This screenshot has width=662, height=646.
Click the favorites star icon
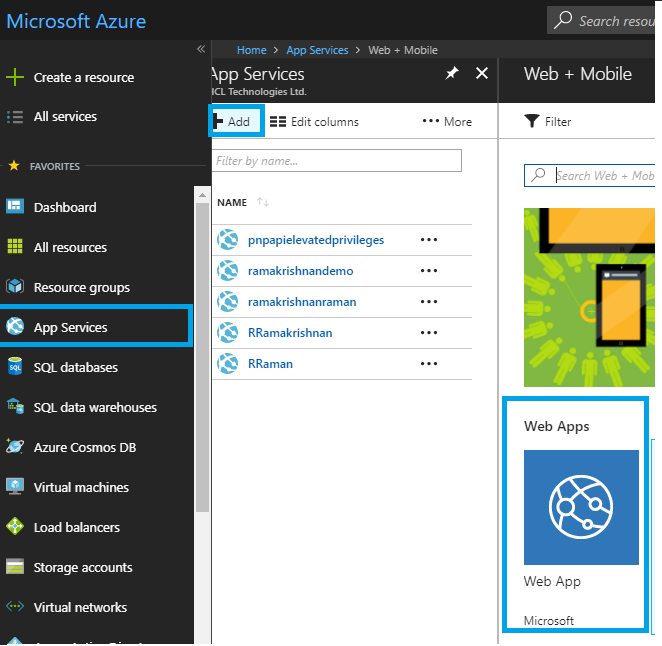click(x=14, y=166)
